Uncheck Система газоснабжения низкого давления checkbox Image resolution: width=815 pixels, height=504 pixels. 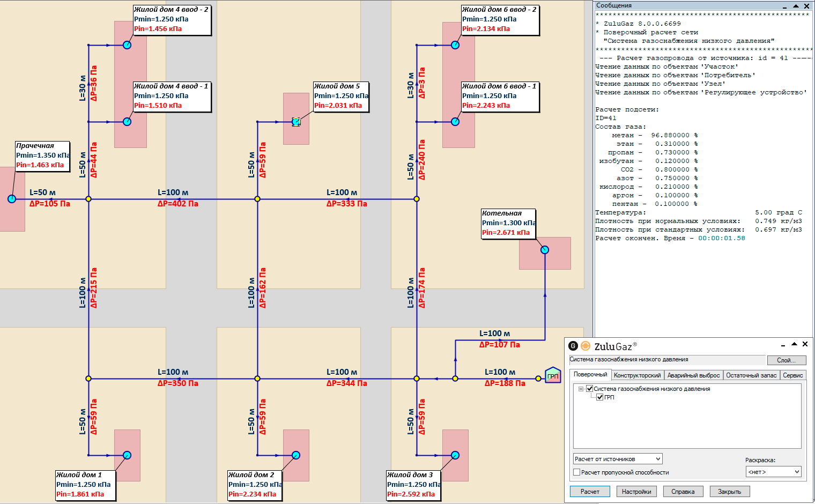coord(589,389)
